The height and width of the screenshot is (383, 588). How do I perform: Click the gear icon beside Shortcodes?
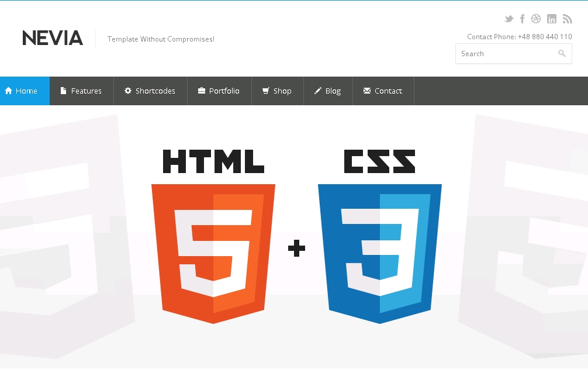[x=128, y=91]
